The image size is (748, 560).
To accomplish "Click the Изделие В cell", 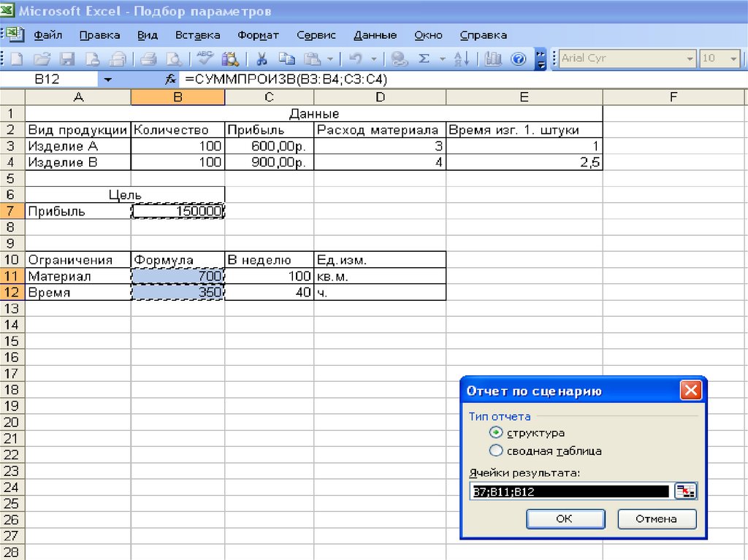I will [77, 162].
